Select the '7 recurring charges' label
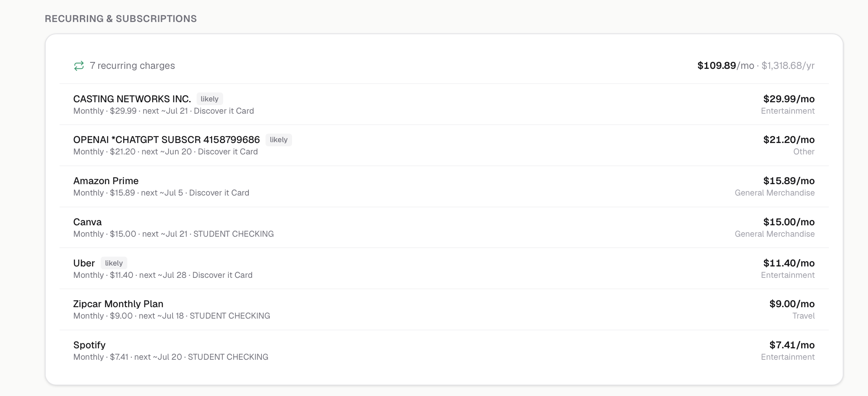 point(132,66)
